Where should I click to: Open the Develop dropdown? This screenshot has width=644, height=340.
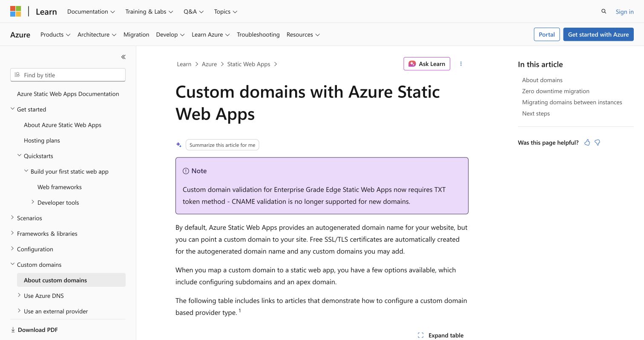pos(170,34)
